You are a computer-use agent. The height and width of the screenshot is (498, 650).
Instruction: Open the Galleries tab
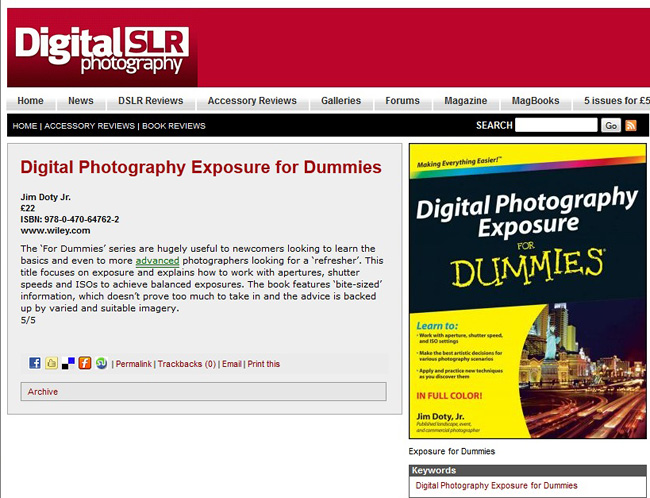(x=341, y=101)
